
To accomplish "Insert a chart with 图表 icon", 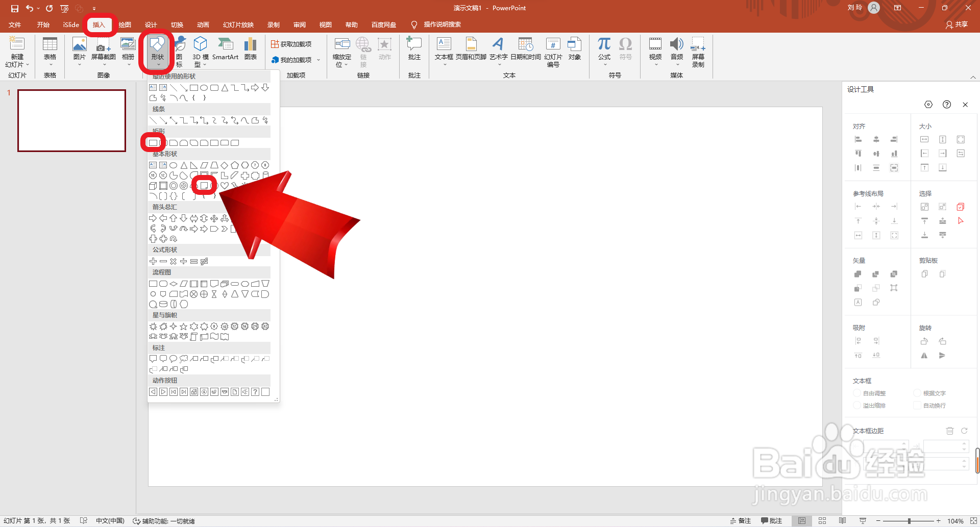I will pyautogui.click(x=250, y=48).
